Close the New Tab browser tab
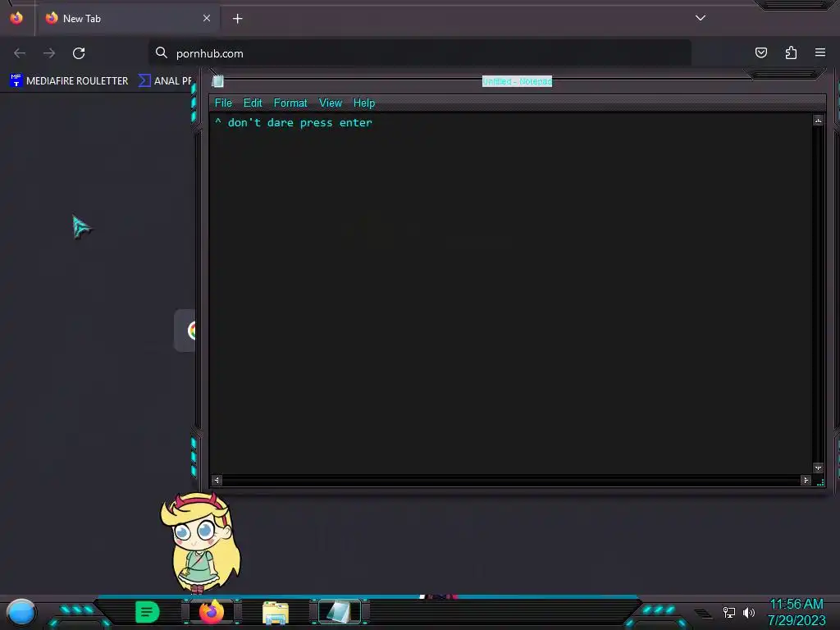The width and height of the screenshot is (840, 630). coord(207,18)
